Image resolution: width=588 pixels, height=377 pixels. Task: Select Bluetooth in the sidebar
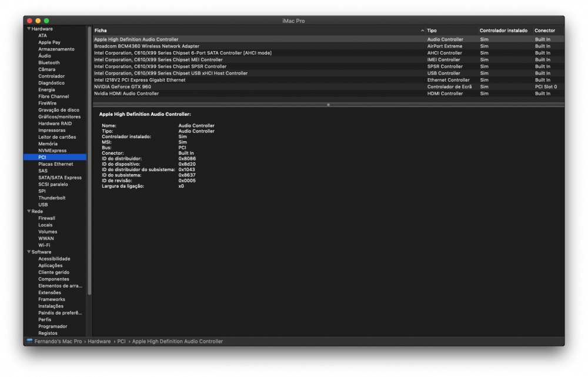pos(49,63)
